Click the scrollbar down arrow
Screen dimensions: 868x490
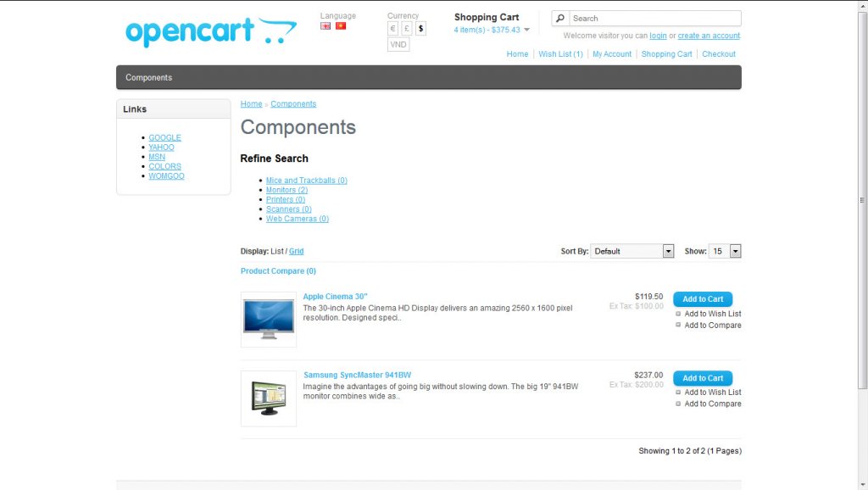point(862,486)
